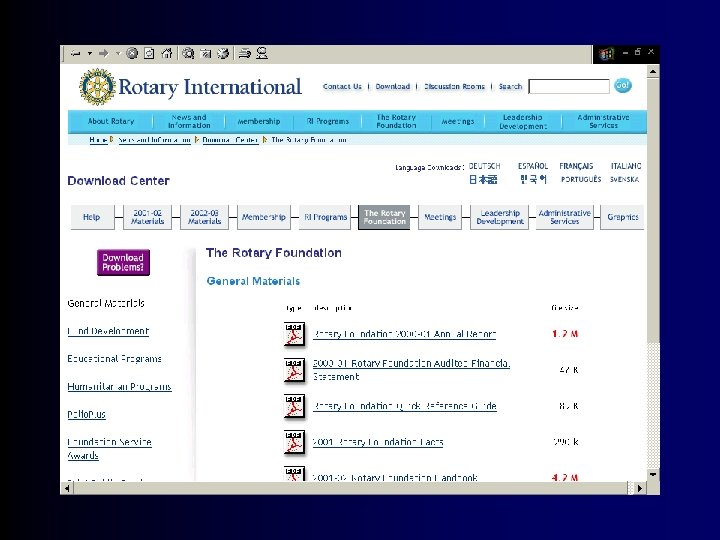This screenshot has height=540, width=720.
Task: Select ESPAÑOL language downloads
Action: [x=533, y=166]
